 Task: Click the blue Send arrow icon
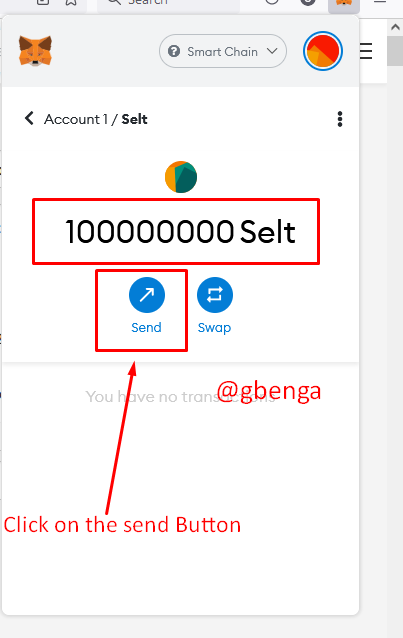click(x=147, y=295)
